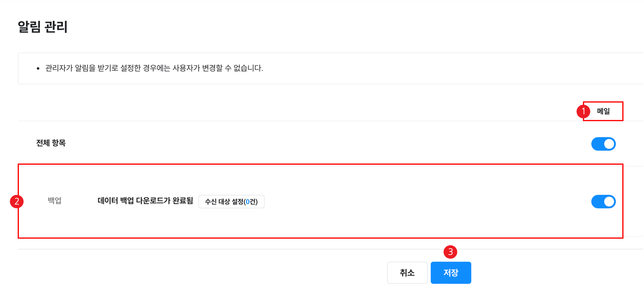Click the 데이터 백업 다운로드가 완료됨 item text
The width and height of the screenshot is (644, 300).
[x=145, y=201]
